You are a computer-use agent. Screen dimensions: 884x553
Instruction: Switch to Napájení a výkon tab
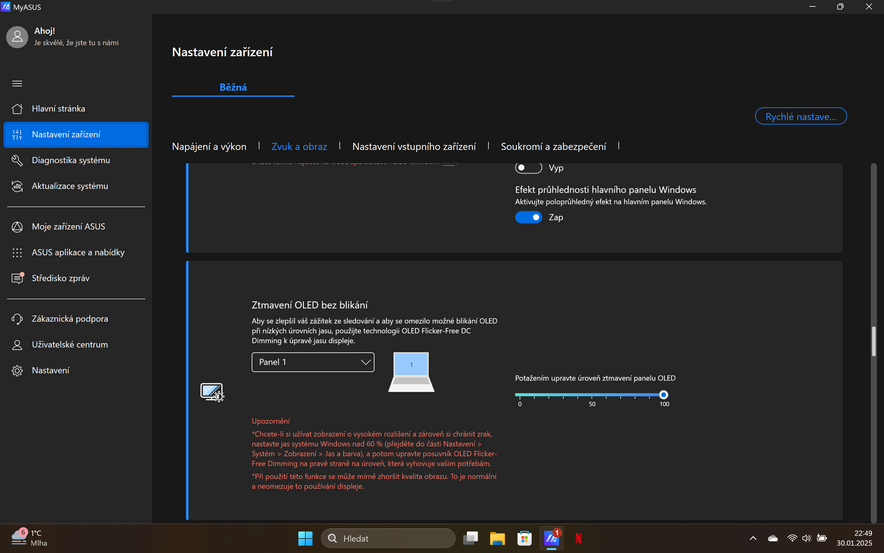[209, 147]
